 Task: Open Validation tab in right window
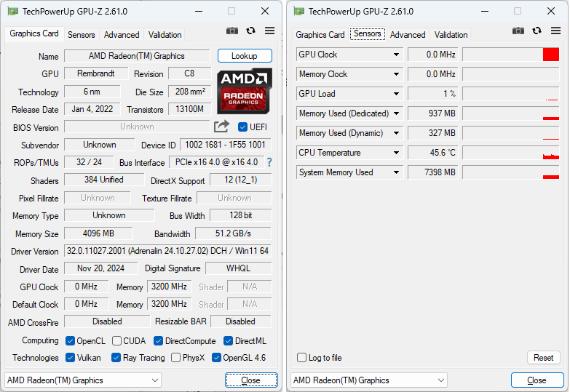pyautogui.click(x=451, y=35)
